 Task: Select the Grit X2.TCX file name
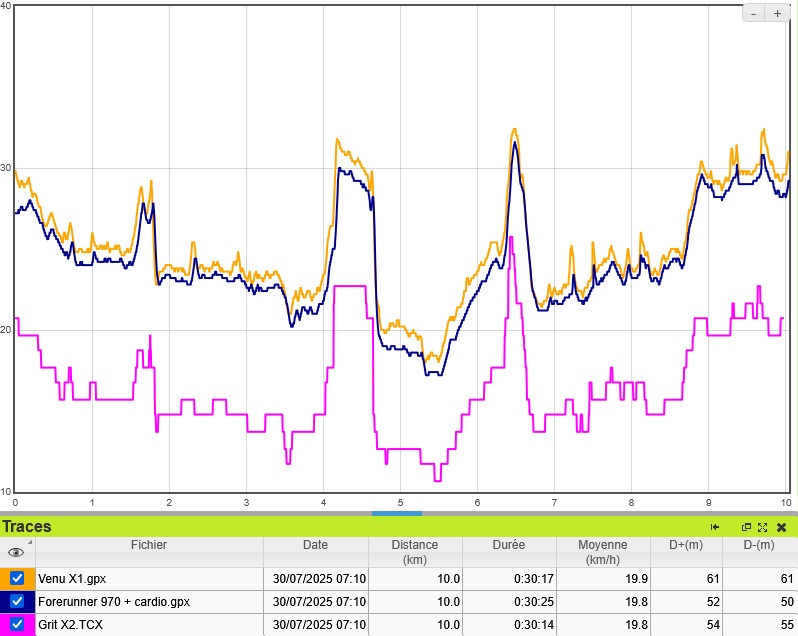pos(70,625)
